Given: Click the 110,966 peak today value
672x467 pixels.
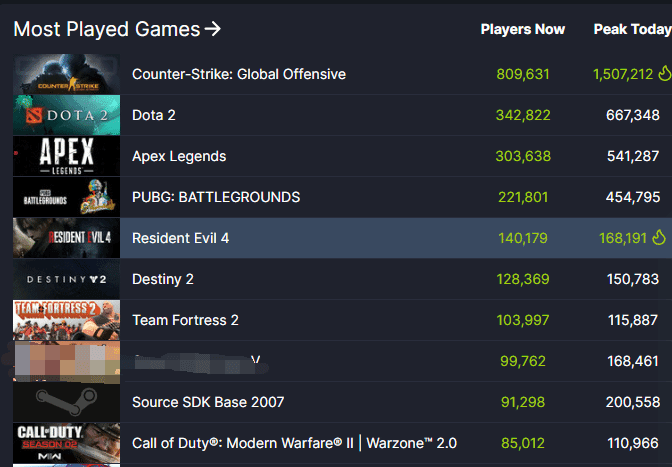Looking at the screenshot, I should (633, 443).
